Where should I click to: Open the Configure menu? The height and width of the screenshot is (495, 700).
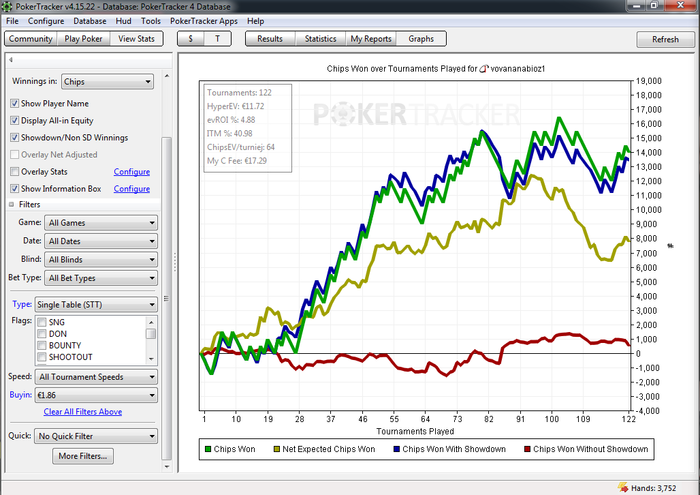(46, 21)
